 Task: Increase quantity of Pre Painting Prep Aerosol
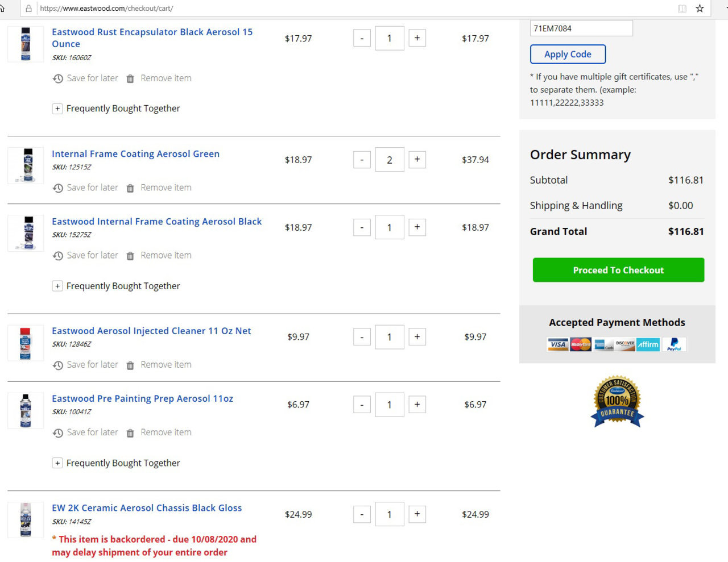pyautogui.click(x=417, y=405)
